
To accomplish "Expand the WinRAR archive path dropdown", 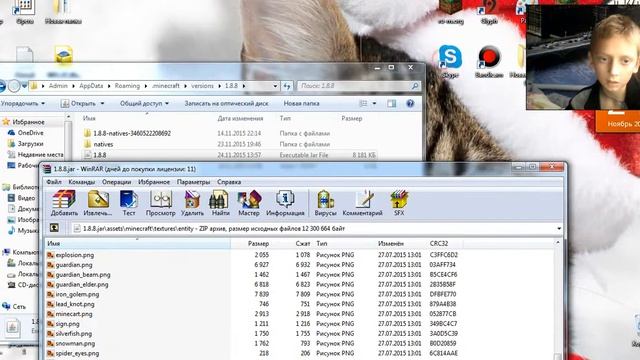I will point(559,229).
